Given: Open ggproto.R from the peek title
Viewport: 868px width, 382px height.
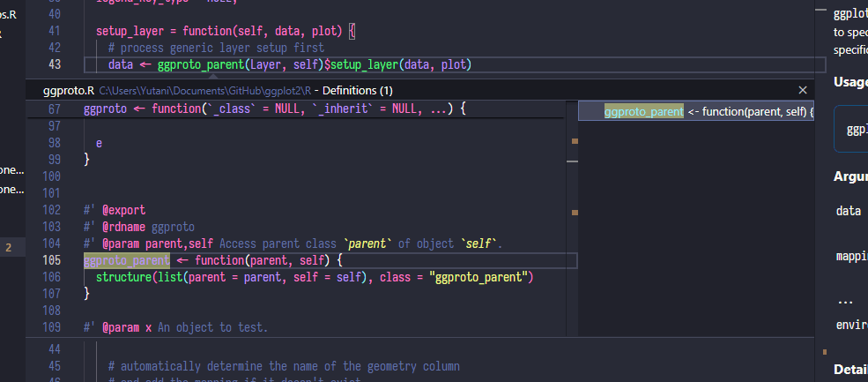Looking at the screenshot, I should (68, 91).
